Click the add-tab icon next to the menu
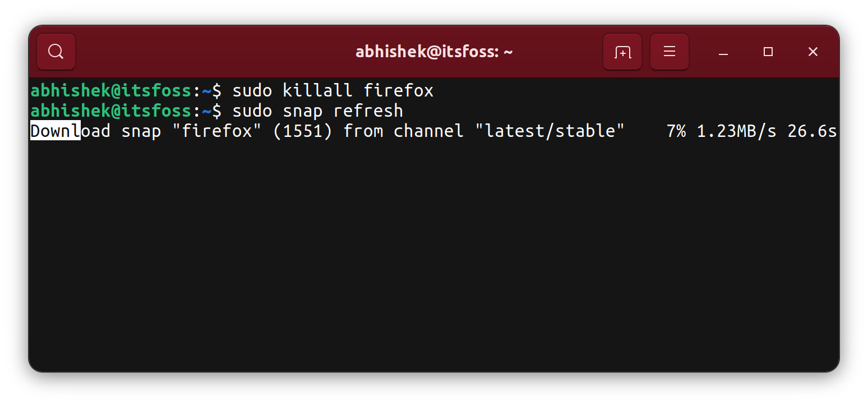The height and width of the screenshot is (404, 868). coord(622,51)
